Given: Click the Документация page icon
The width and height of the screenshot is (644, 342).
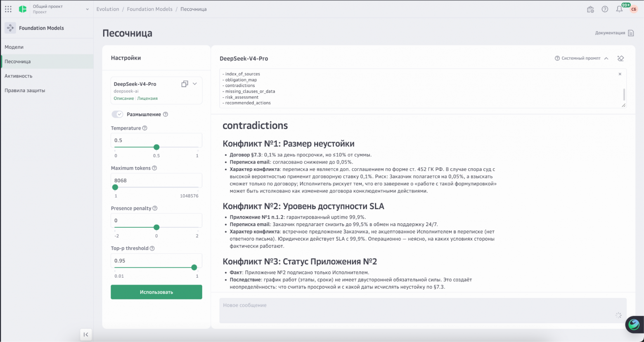Looking at the screenshot, I should [x=631, y=33].
